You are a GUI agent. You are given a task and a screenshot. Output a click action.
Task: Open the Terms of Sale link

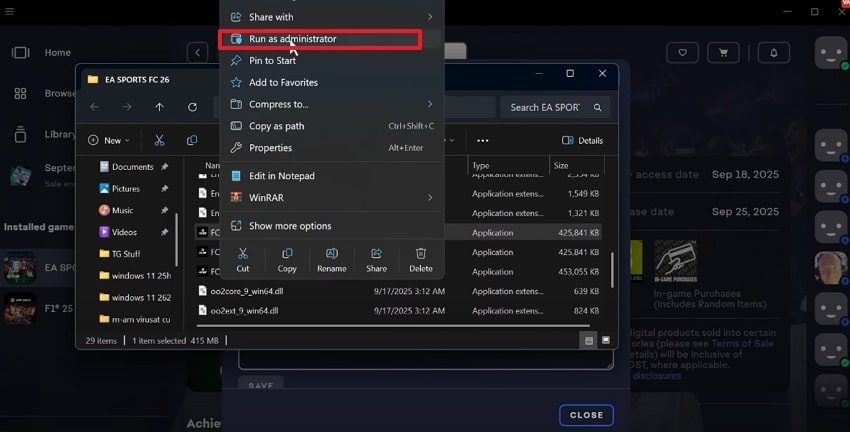point(742,344)
